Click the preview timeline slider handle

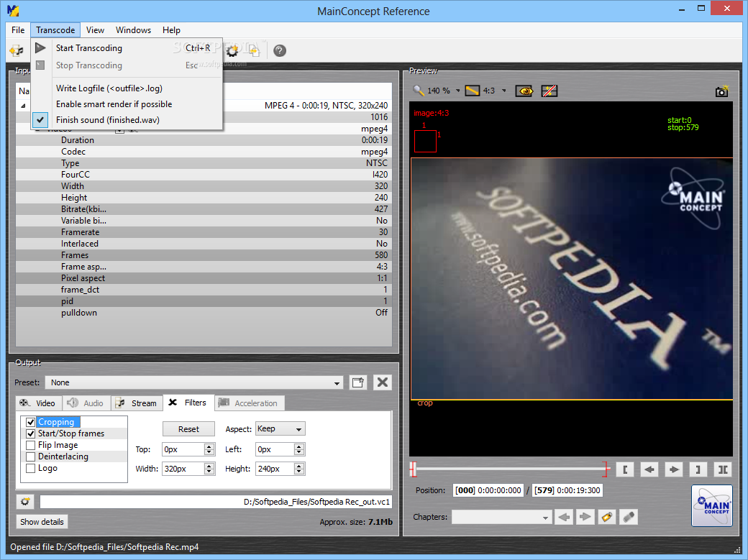[414, 469]
